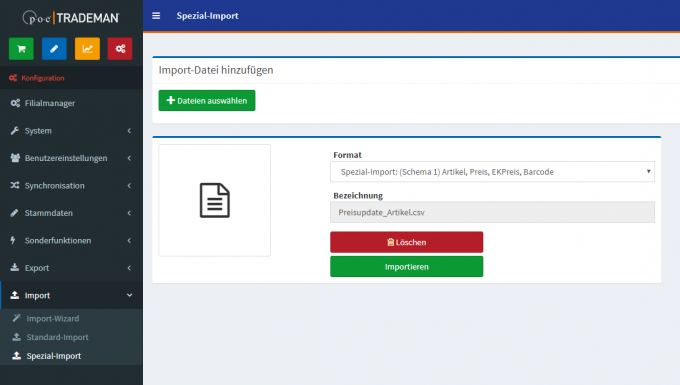The width and height of the screenshot is (680, 385).
Task: Expand the Export chevron
Action: point(129,268)
